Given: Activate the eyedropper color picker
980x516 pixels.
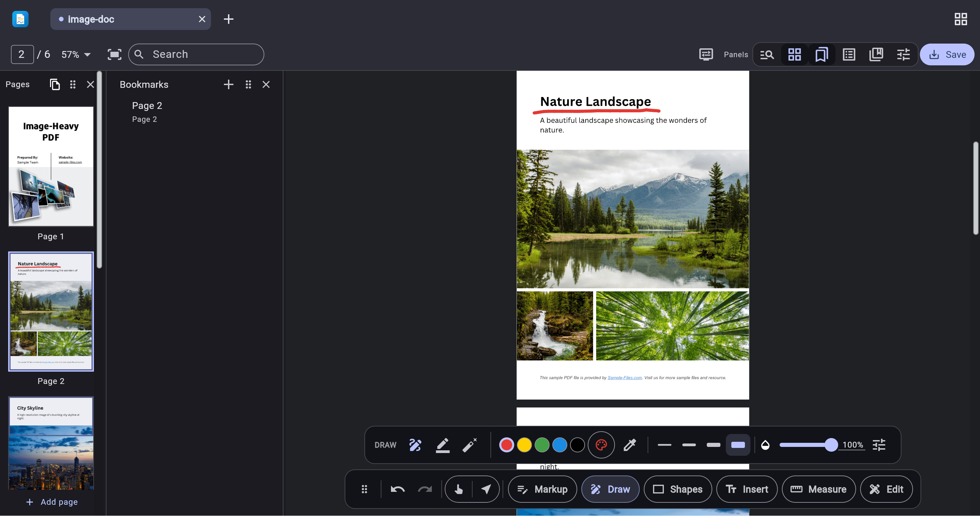Looking at the screenshot, I should tap(630, 445).
